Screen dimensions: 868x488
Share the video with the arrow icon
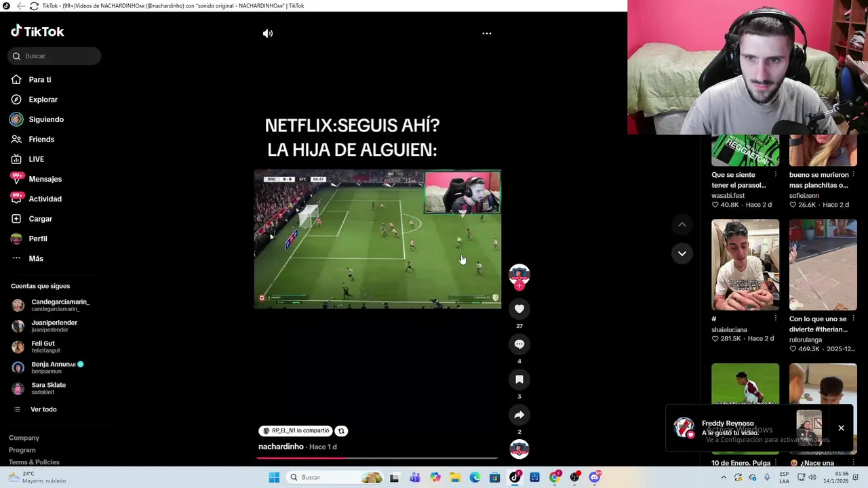click(519, 415)
